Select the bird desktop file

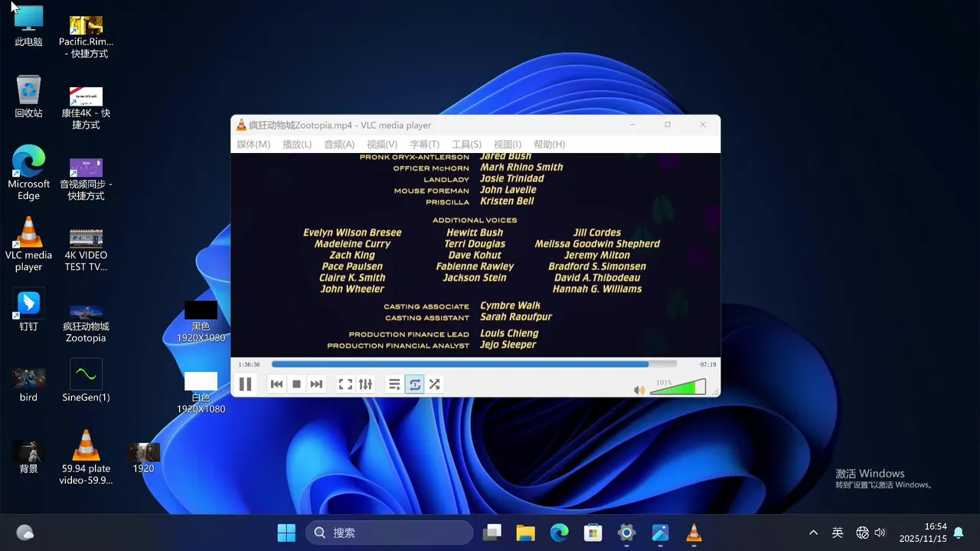pos(28,385)
